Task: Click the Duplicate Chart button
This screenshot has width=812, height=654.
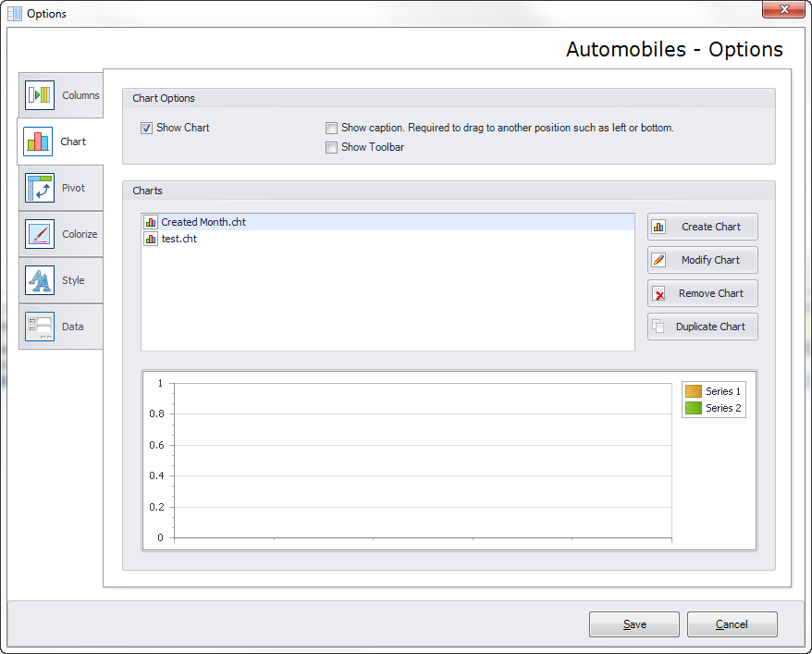Action: (x=702, y=327)
